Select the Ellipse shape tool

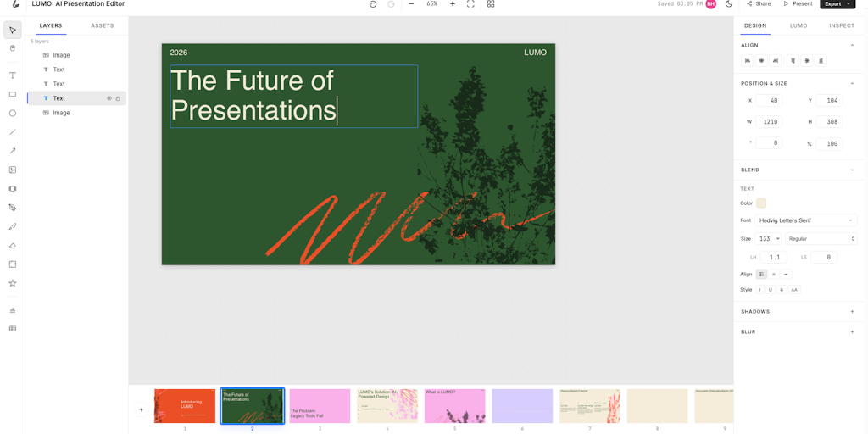click(x=13, y=113)
